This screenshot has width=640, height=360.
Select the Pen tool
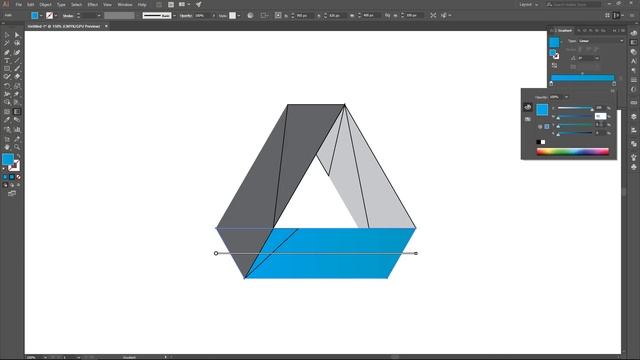click(x=7, y=52)
